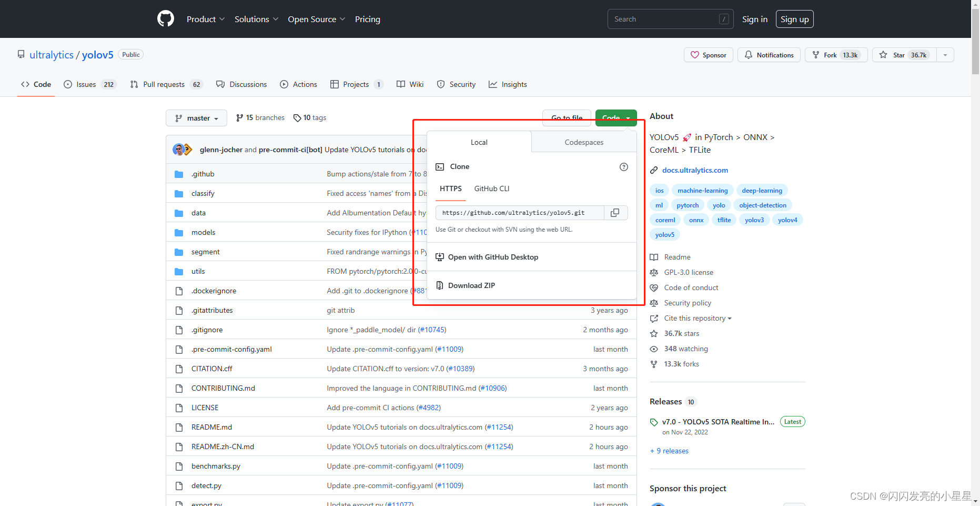The height and width of the screenshot is (506, 980).
Task: Click the 15 branches link
Action: tap(260, 118)
